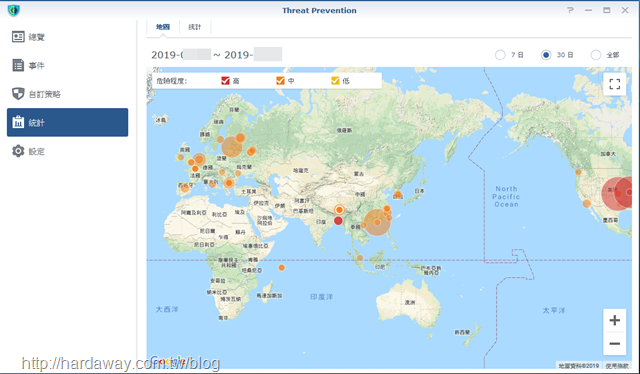Click the 印度洋 map label
The image size is (640, 374).
pos(321,297)
